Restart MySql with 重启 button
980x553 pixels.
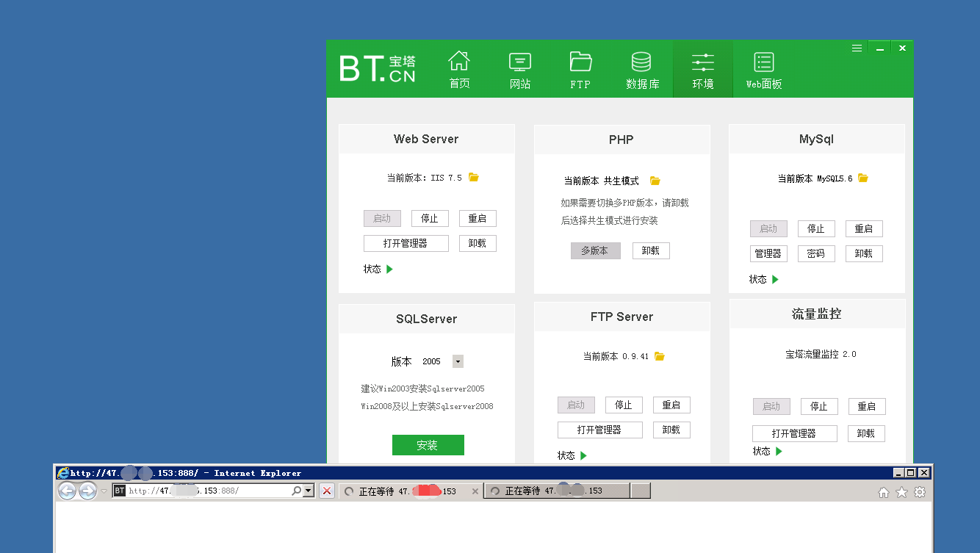(x=864, y=228)
